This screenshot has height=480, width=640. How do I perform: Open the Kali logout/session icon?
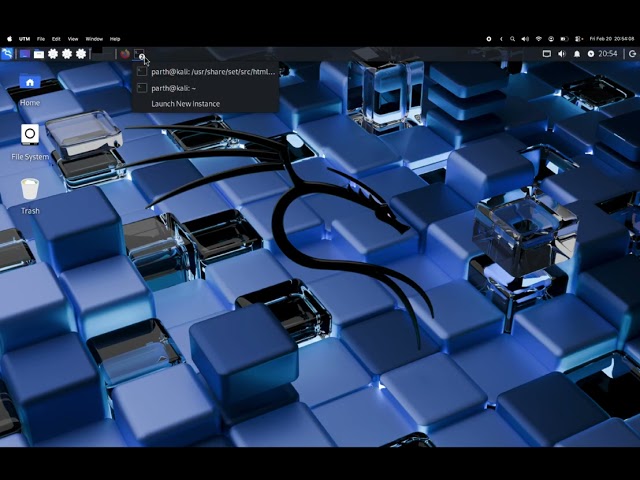[x=632, y=54]
